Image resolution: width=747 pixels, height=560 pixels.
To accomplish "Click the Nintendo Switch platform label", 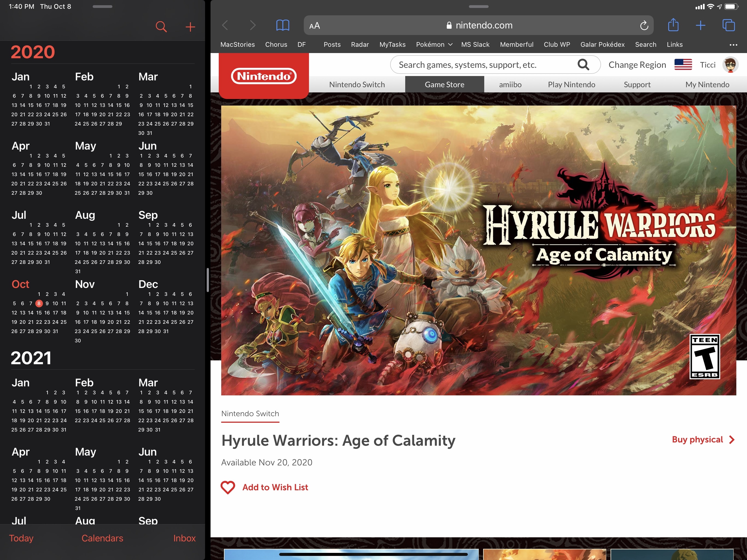I will pos(250,414).
